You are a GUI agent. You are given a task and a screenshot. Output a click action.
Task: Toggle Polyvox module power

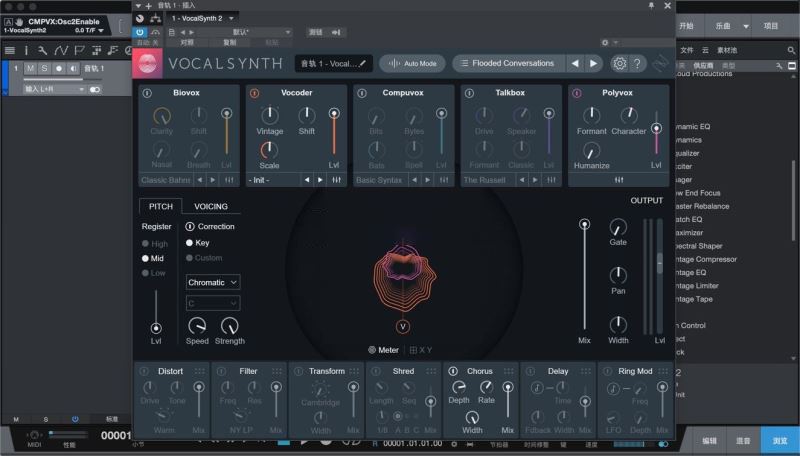pos(577,93)
